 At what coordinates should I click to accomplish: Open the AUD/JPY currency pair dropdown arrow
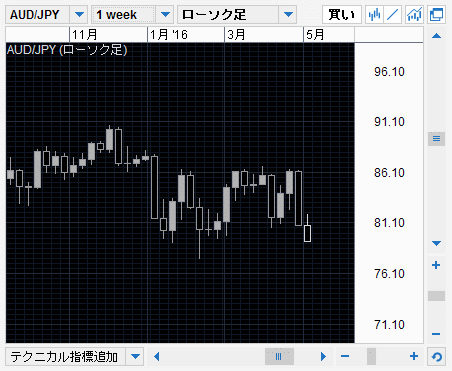click(79, 15)
